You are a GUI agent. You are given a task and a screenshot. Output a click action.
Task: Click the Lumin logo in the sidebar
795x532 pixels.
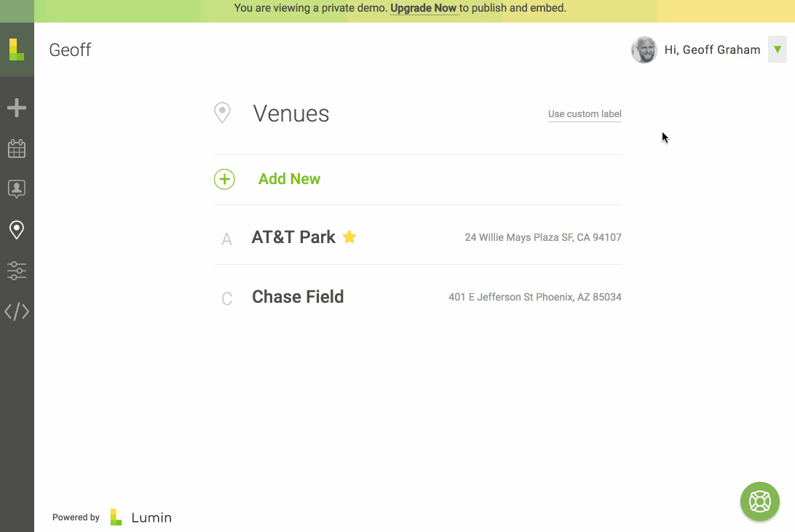coord(17,49)
